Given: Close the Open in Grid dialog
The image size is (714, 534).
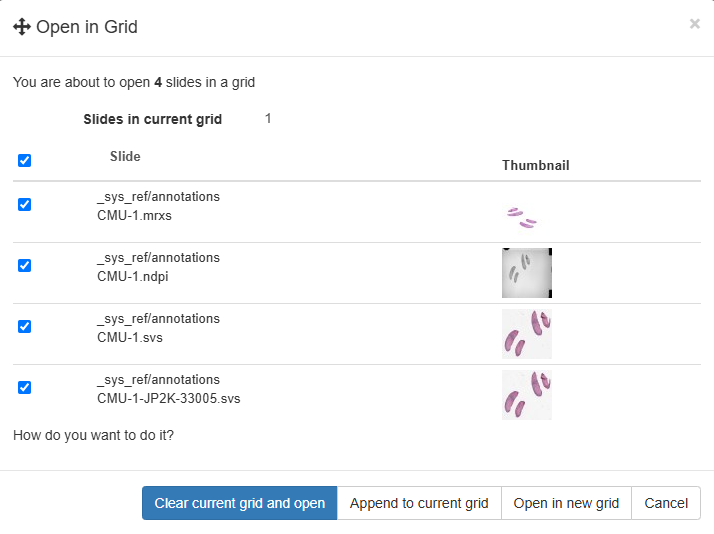Looking at the screenshot, I should tap(694, 24).
